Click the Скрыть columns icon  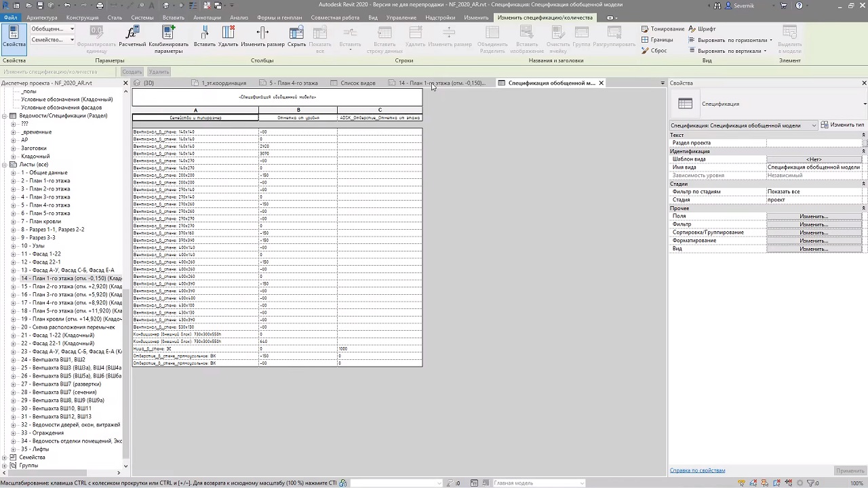pyautogui.click(x=296, y=37)
